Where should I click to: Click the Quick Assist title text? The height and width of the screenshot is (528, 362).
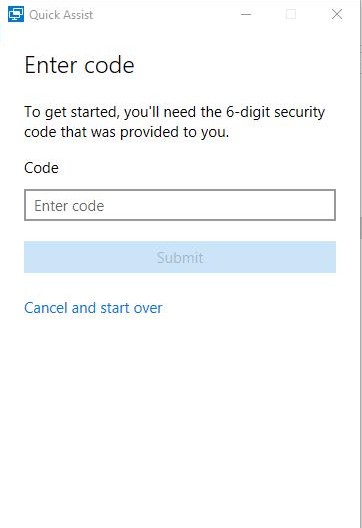[61, 15]
